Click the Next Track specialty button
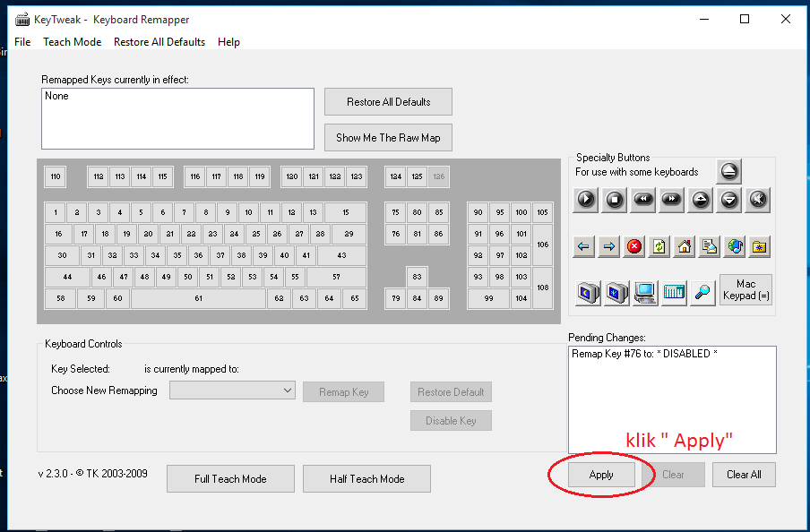The image size is (810, 532). coord(671,200)
